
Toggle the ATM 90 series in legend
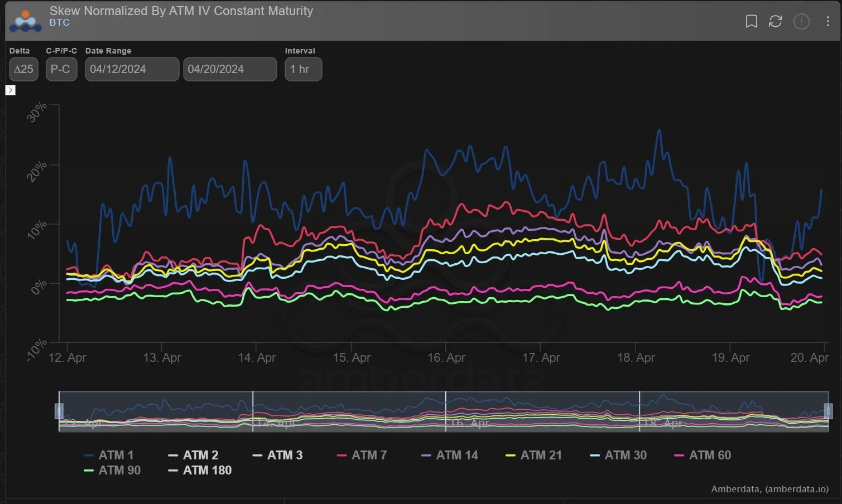[112, 470]
